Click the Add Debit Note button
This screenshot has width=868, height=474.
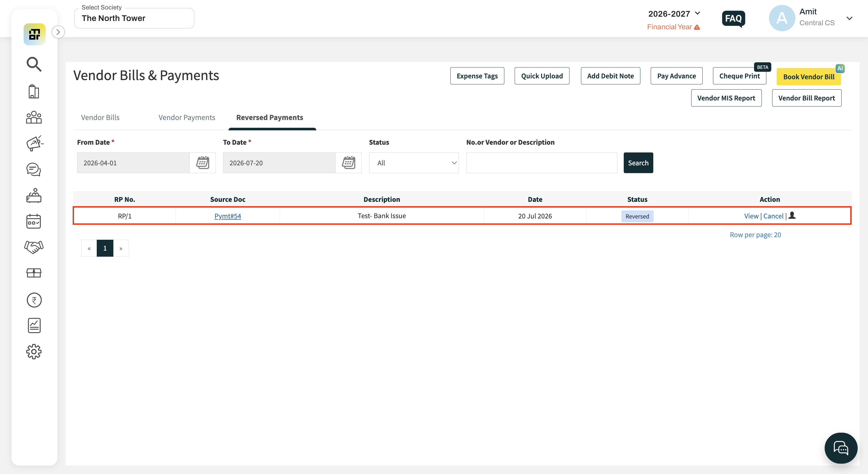610,76
